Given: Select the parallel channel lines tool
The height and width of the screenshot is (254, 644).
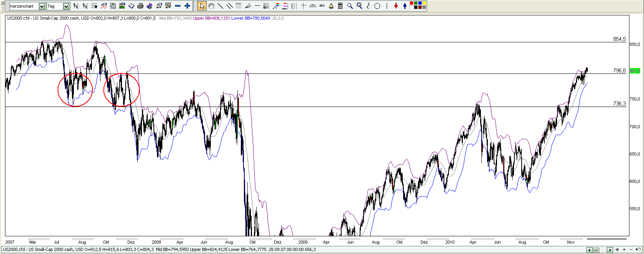Looking at the screenshot, I should click(x=230, y=6).
